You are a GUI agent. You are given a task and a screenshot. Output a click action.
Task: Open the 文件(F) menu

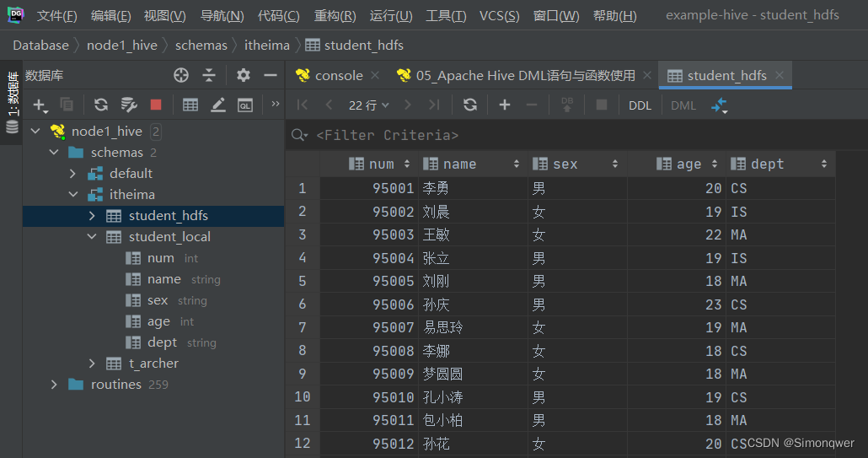pos(57,16)
